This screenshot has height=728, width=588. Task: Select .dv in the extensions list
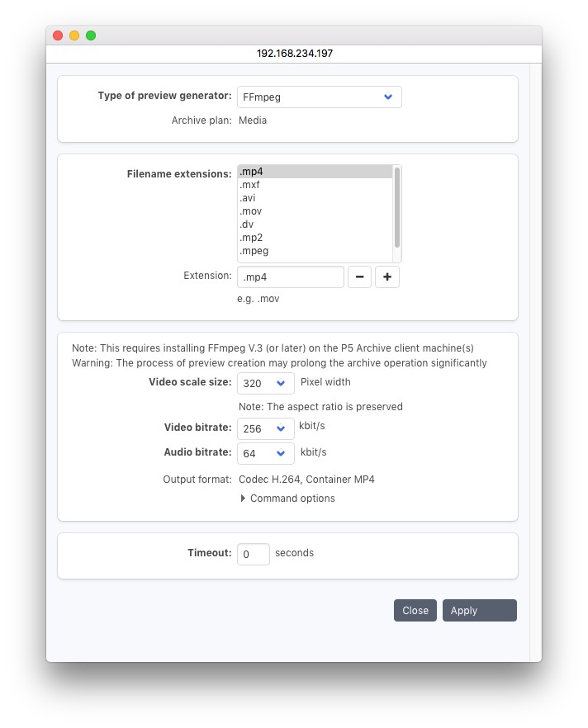(x=314, y=225)
